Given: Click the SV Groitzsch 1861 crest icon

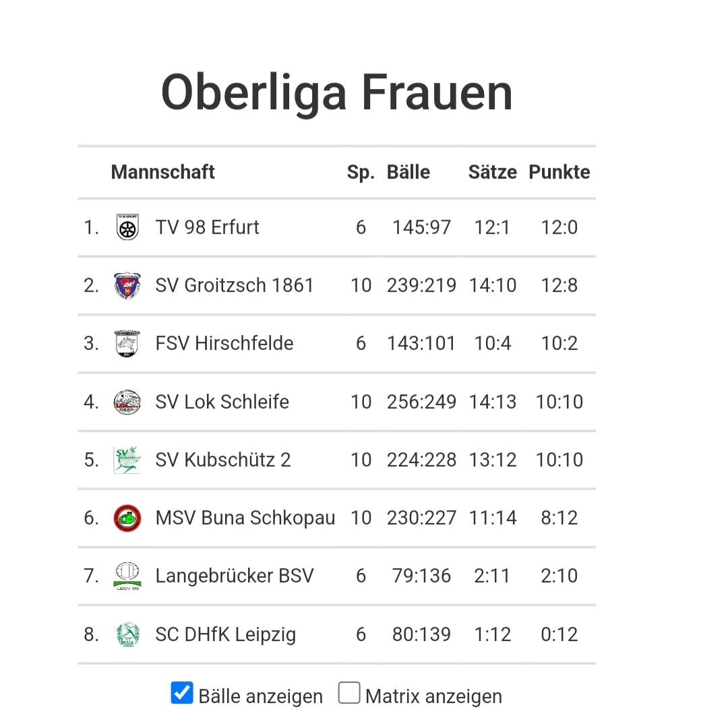Looking at the screenshot, I should coord(127,285).
